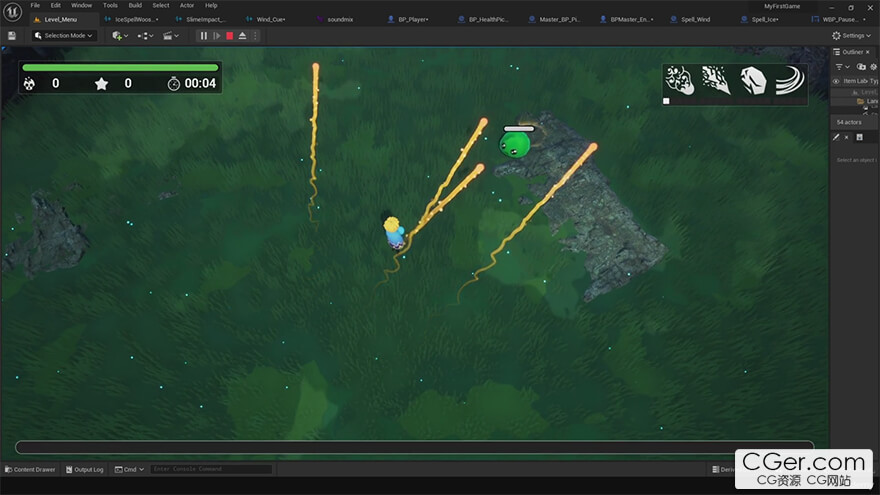Open the Settings dropdown
880x495 pixels.
pyautogui.click(x=851, y=35)
